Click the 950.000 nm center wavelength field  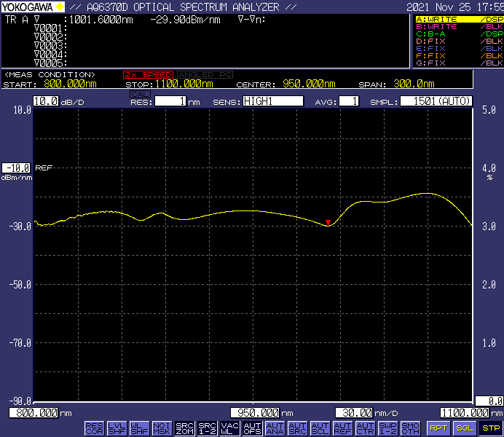click(255, 412)
